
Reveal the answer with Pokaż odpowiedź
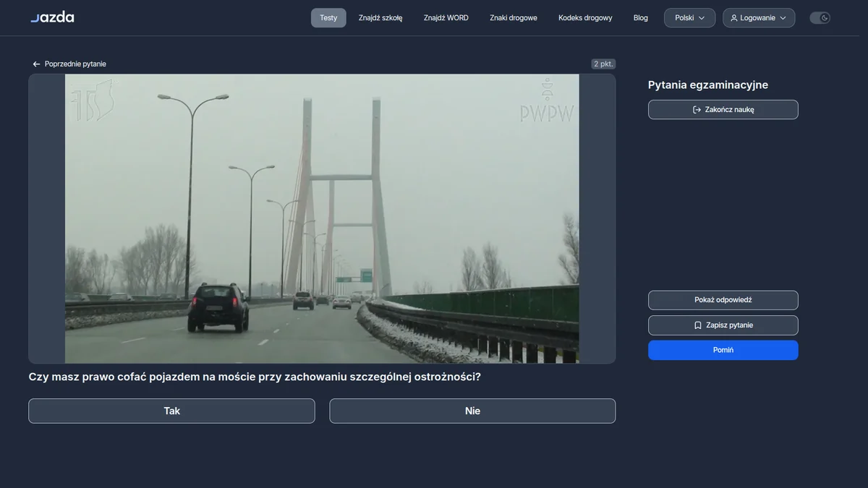coord(723,300)
